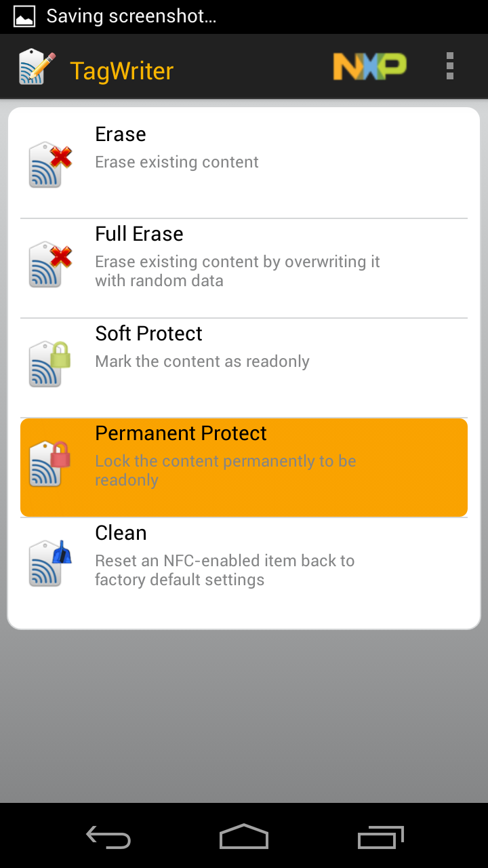Tap 'Erase existing content' description
Viewport: 488px width, 868px height.
click(177, 162)
